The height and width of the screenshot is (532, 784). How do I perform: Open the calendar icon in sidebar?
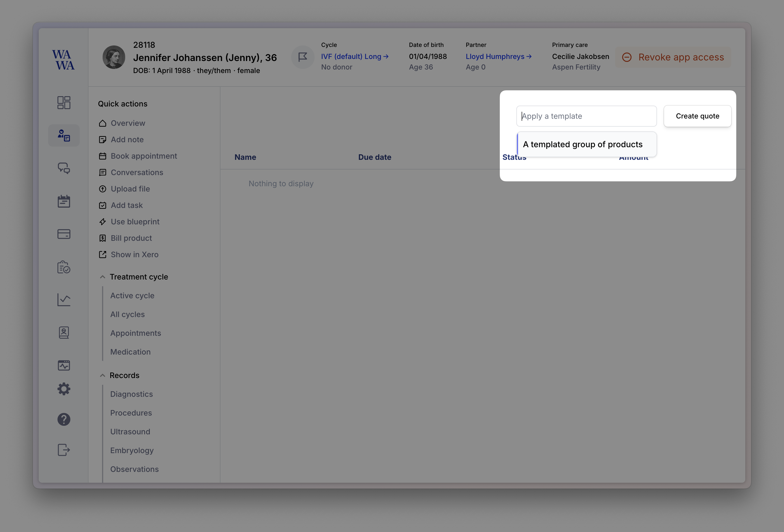click(x=64, y=201)
